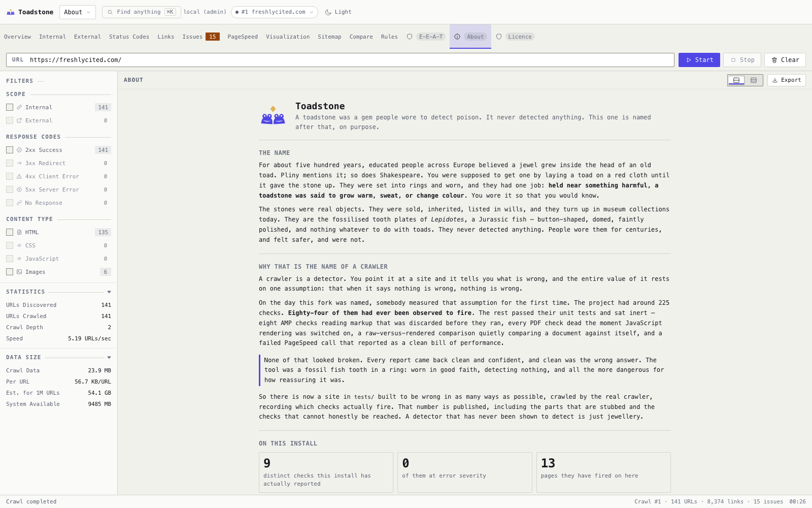Click the Toadstone frog logo in the header
The width and height of the screenshot is (812, 508).
tap(11, 12)
